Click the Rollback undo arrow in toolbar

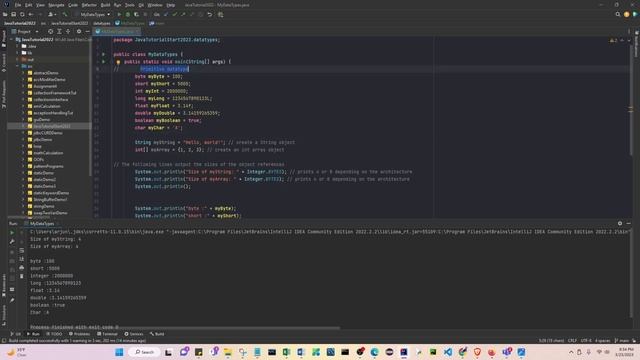tap(210, 14)
